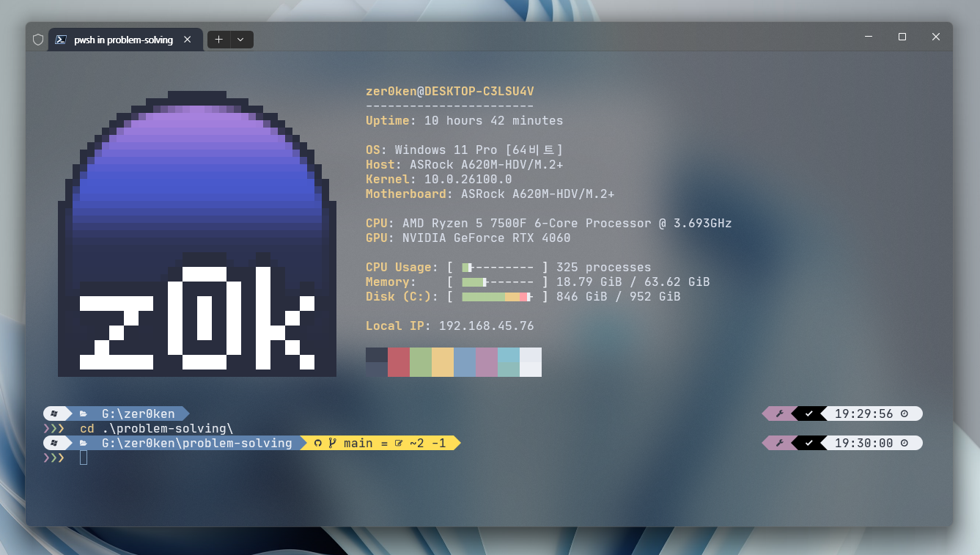Click the 19:29:56 timestamp

[x=864, y=414]
